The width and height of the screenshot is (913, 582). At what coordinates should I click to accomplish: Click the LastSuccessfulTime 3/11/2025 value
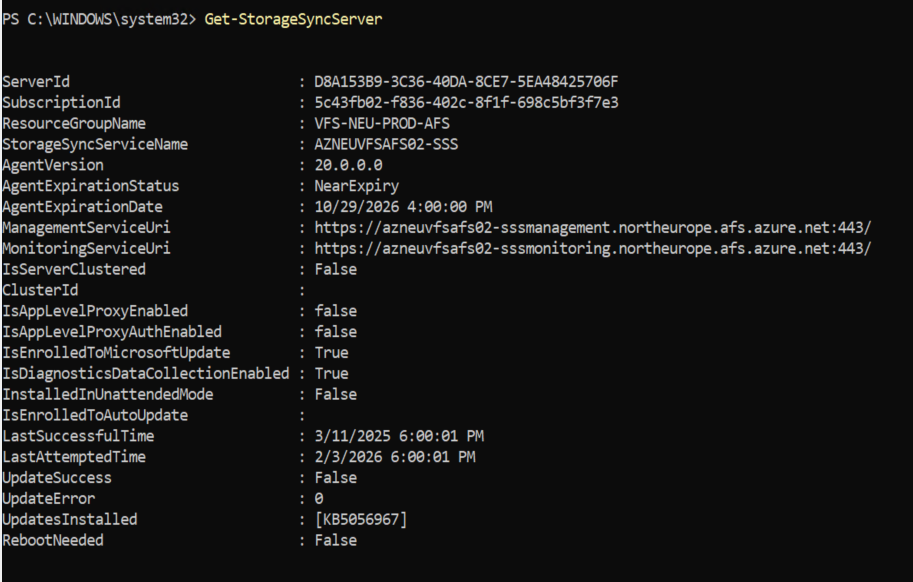[399, 436]
